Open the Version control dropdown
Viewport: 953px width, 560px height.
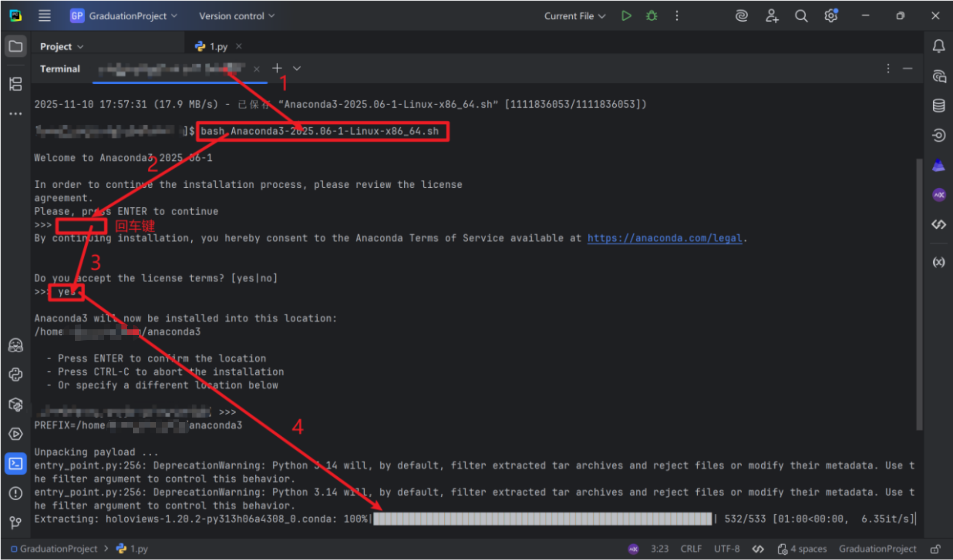tap(237, 16)
